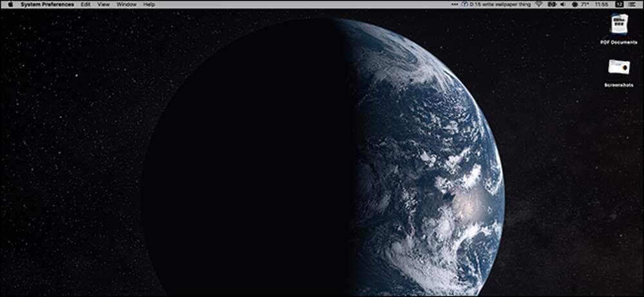Open the calendar icon showing 12
The width and height of the screenshot is (644, 297).
point(619,4)
